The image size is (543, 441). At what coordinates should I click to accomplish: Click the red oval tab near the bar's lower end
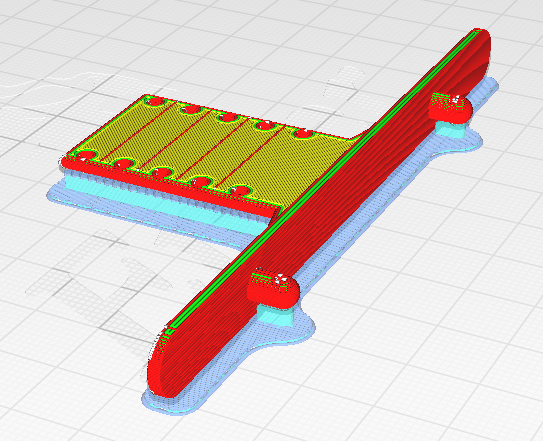[273, 289]
